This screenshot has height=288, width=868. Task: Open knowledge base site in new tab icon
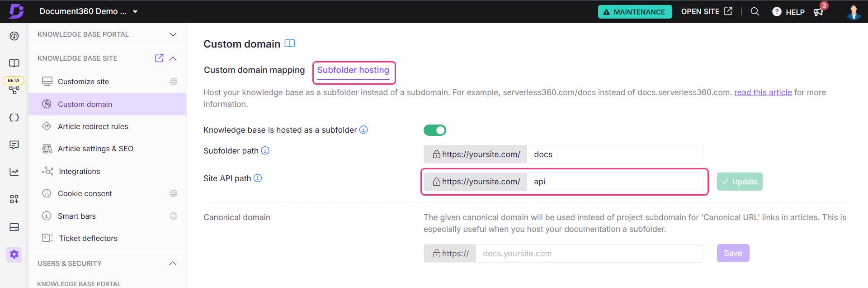pyautogui.click(x=159, y=58)
